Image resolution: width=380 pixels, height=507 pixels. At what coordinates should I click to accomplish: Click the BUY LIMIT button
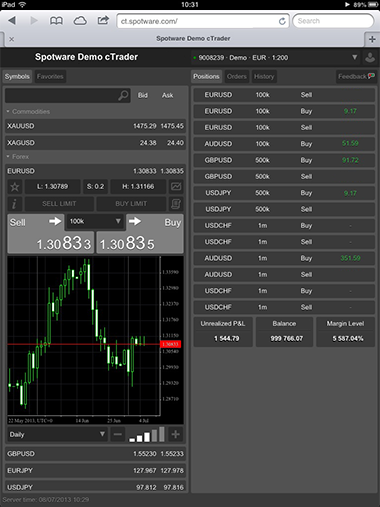pos(131,204)
